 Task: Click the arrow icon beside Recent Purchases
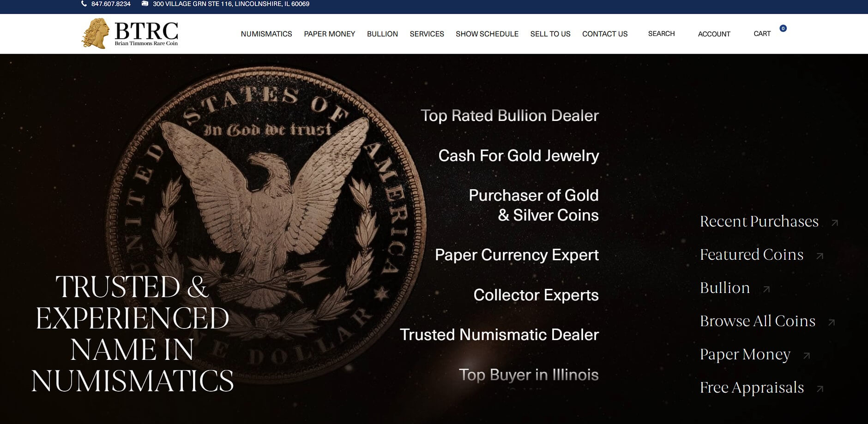(835, 223)
